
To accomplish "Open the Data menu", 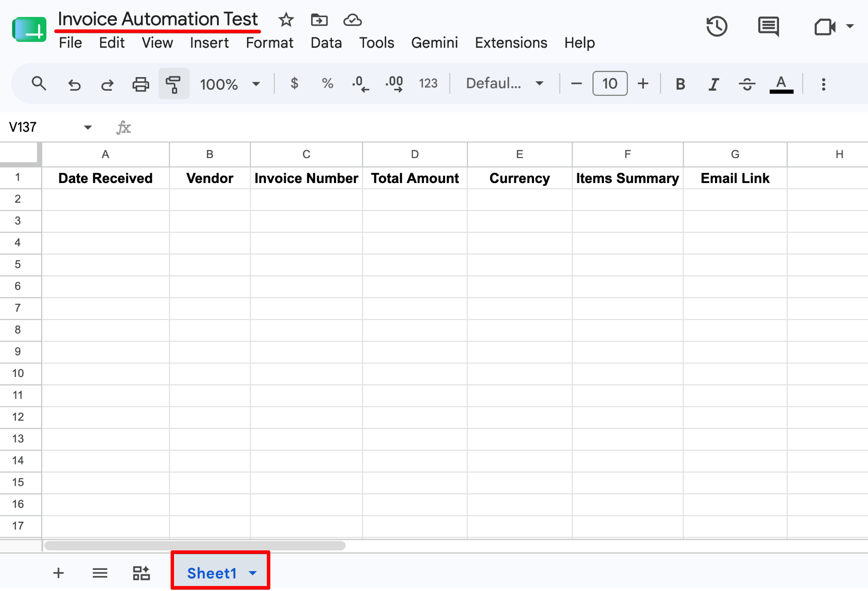I will click(326, 43).
